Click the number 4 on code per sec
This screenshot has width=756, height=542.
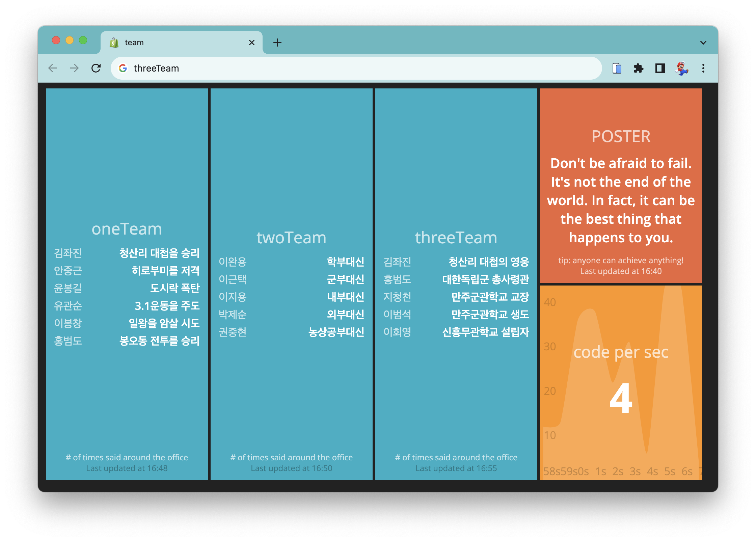coord(621,398)
